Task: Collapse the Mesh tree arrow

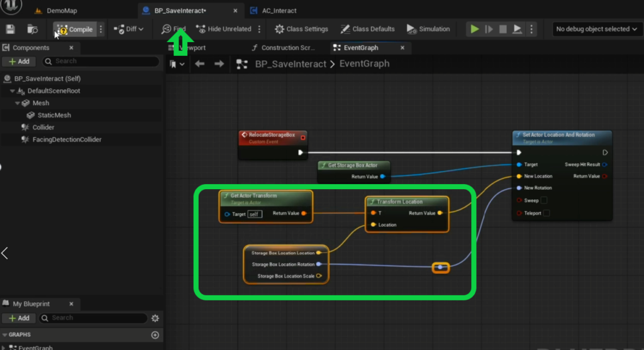Action: [17, 103]
